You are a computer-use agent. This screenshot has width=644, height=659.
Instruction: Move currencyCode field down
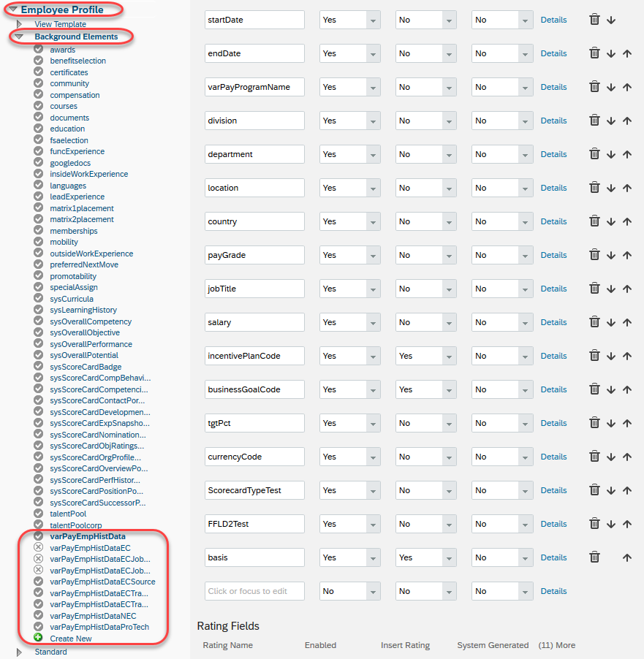pos(611,457)
